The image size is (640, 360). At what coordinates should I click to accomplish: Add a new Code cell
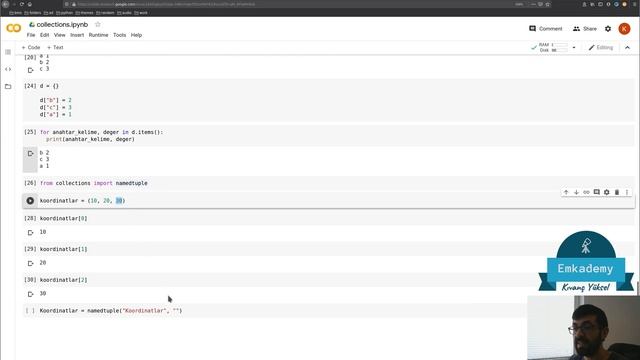(x=31, y=47)
